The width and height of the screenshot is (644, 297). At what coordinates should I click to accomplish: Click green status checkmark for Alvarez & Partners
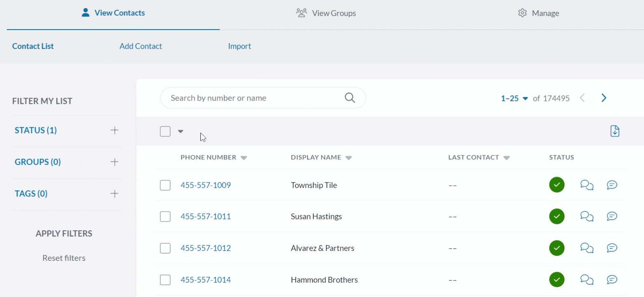pyautogui.click(x=557, y=248)
